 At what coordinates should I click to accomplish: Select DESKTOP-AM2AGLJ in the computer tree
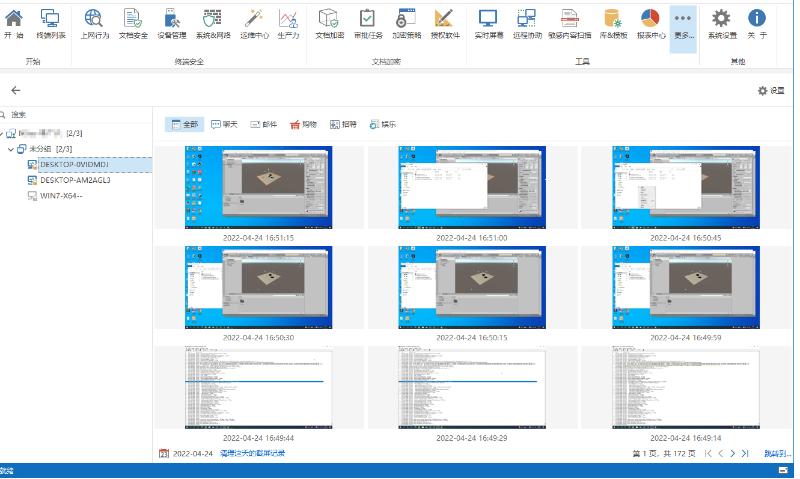74,180
